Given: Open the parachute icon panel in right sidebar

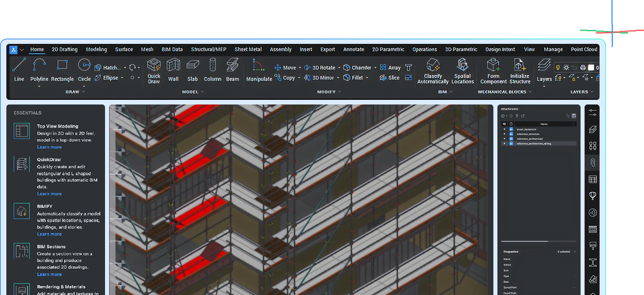Looking at the screenshot, I should click(592, 196).
